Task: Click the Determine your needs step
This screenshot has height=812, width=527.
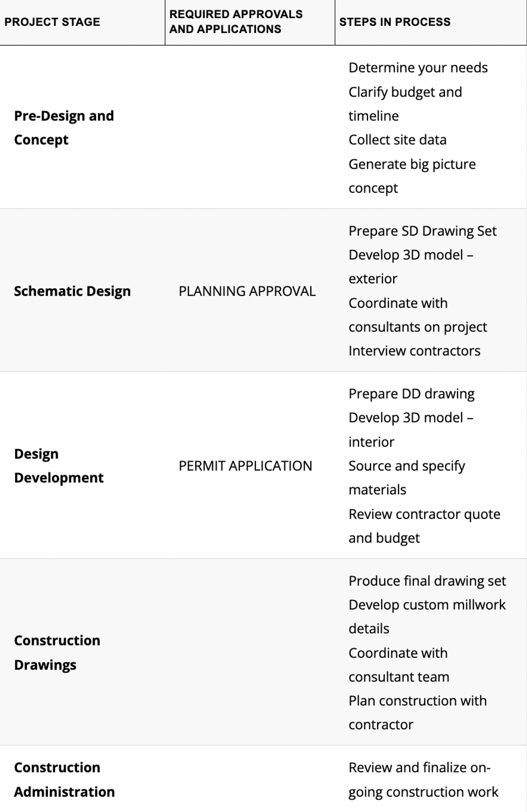Action: coord(418,68)
